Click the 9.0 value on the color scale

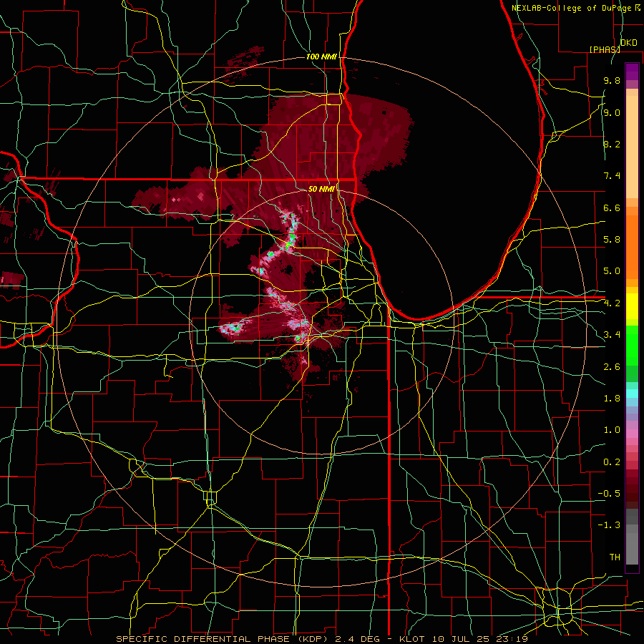pyautogui.click(x=612, y=112)
